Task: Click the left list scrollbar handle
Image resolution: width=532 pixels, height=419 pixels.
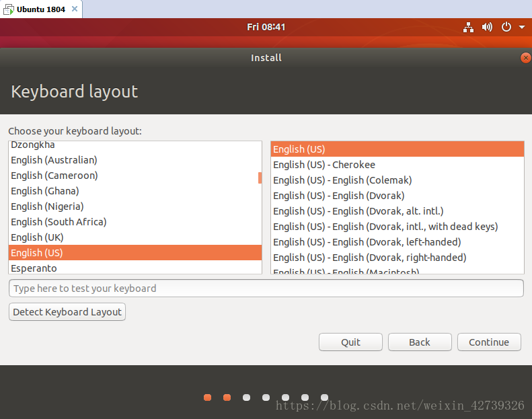Action: click(260, 178)
